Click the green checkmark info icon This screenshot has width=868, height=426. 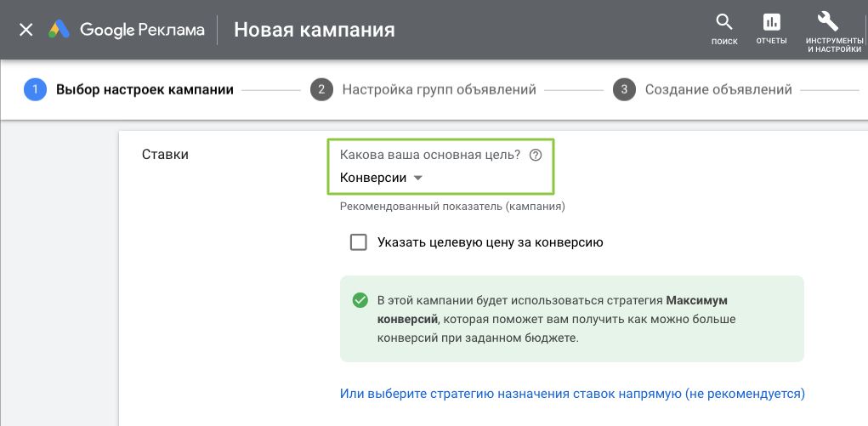click(x=360, y=300)
